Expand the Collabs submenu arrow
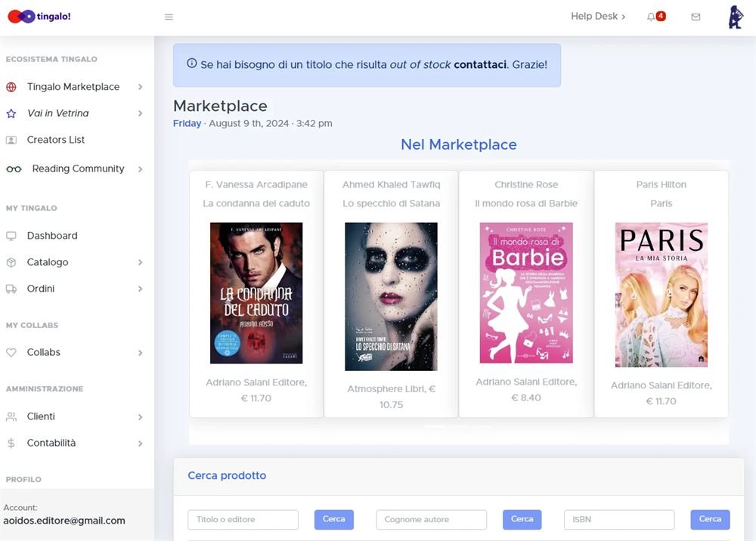Image resolution: width=756 pixels, height=541 pixels. click(x=141, y=353)
